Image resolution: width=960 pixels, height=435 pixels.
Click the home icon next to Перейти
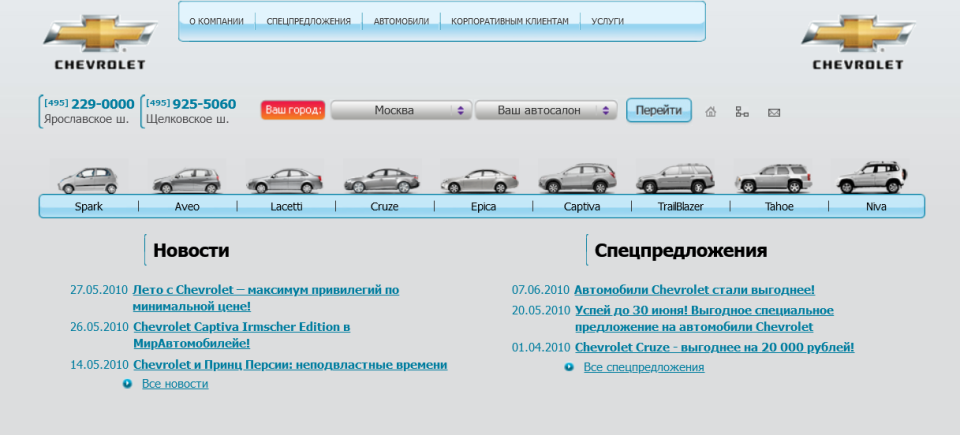pyautogui.click(x=710, y=112)
